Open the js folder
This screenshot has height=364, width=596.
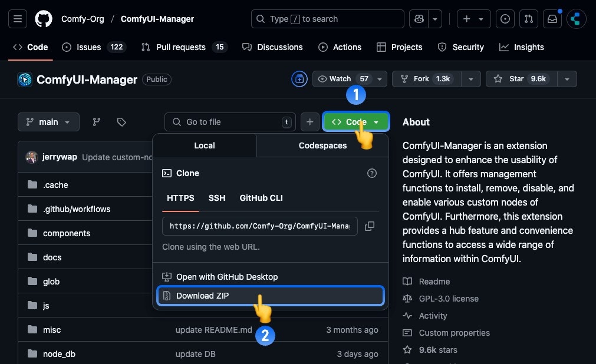pyautogui.click(x=46, y=306)
